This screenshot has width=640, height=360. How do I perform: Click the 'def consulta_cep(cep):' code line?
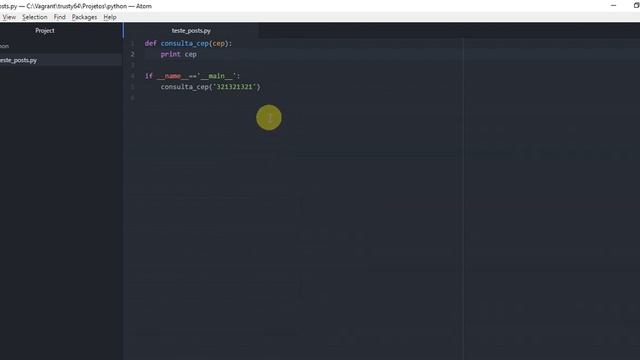click(188, 43)
